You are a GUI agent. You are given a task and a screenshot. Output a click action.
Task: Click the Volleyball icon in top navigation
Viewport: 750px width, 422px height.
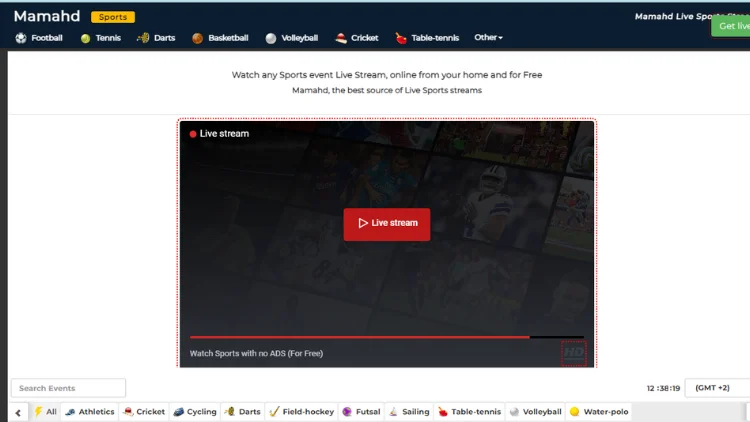(271, 38)
